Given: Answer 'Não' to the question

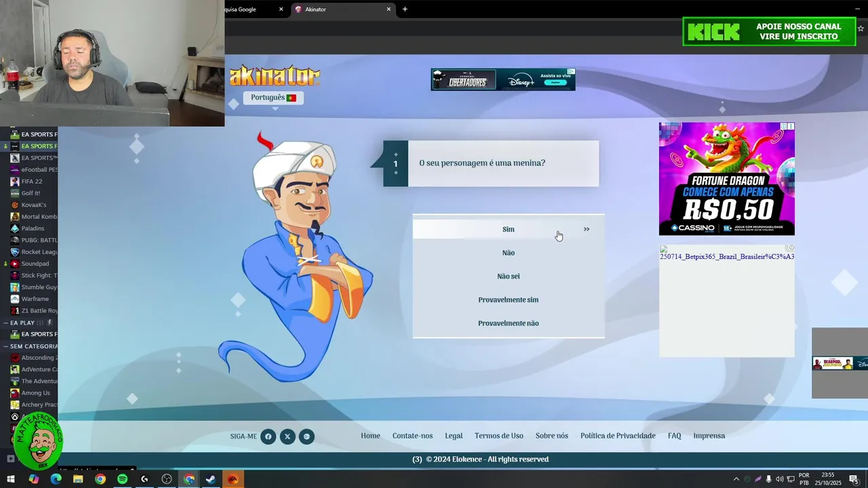Looking at the screenshot, I should point(508,253).
